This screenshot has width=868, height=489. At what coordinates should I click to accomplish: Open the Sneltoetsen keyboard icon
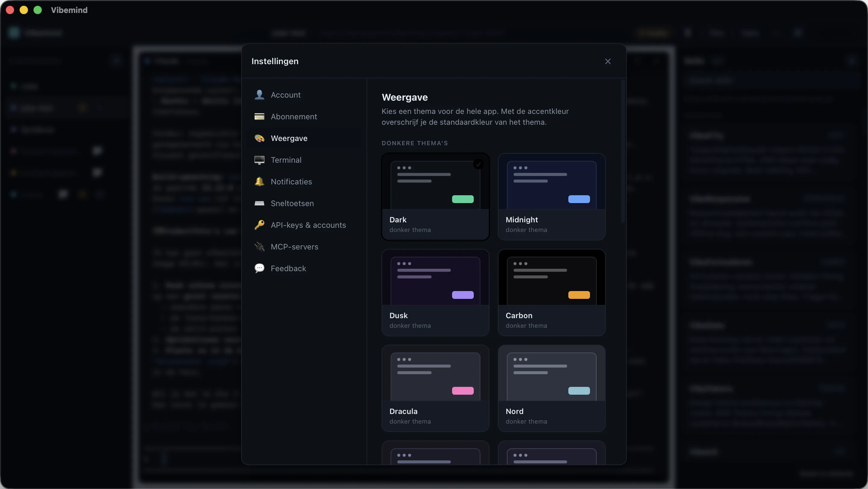tap(259, 203)
